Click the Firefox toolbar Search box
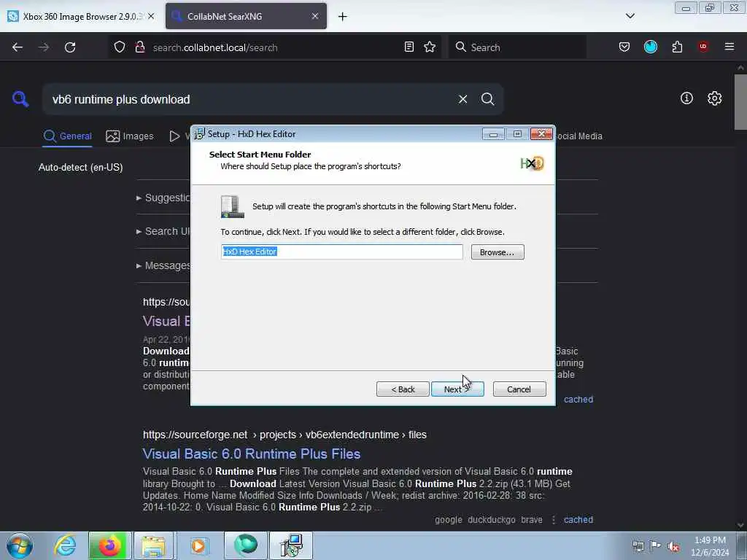 [x=517, y=47]
